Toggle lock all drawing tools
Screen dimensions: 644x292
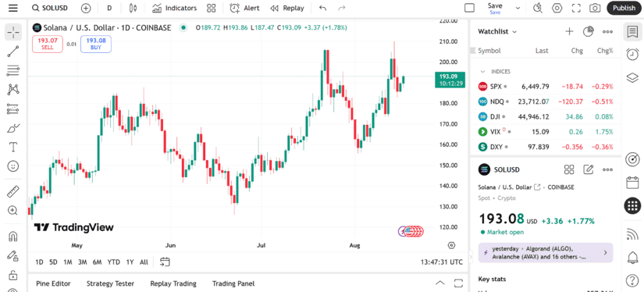13,274
